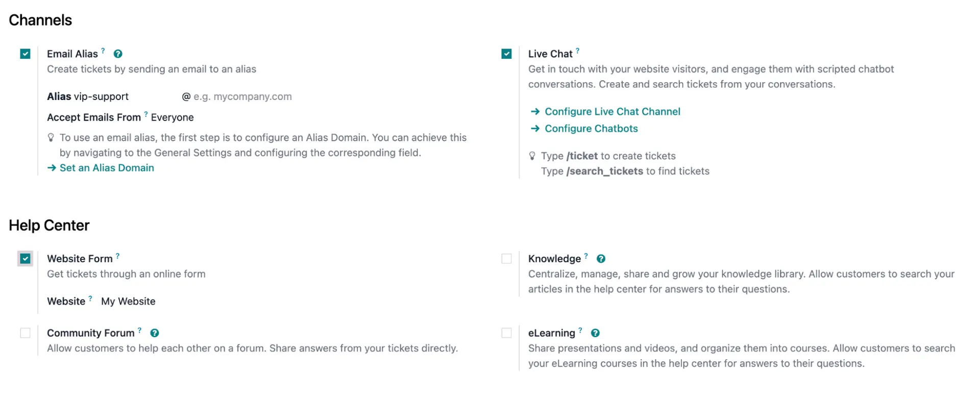
Task: Click the vip-support alias name field
Action: 102,97
